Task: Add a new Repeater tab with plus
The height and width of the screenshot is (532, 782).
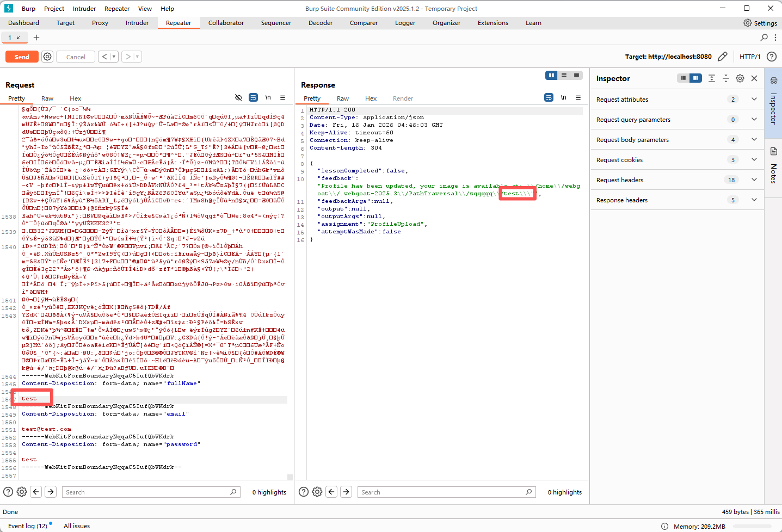Action: [36, 38]
